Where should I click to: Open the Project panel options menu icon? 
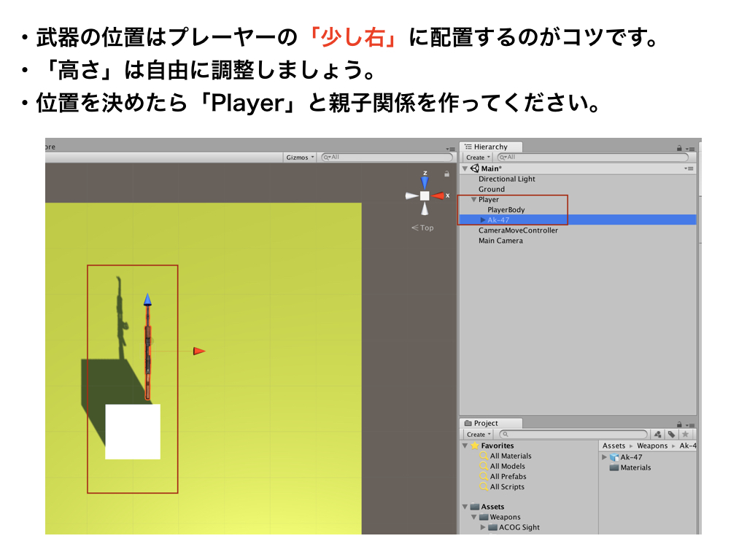(x=690, y=425)
